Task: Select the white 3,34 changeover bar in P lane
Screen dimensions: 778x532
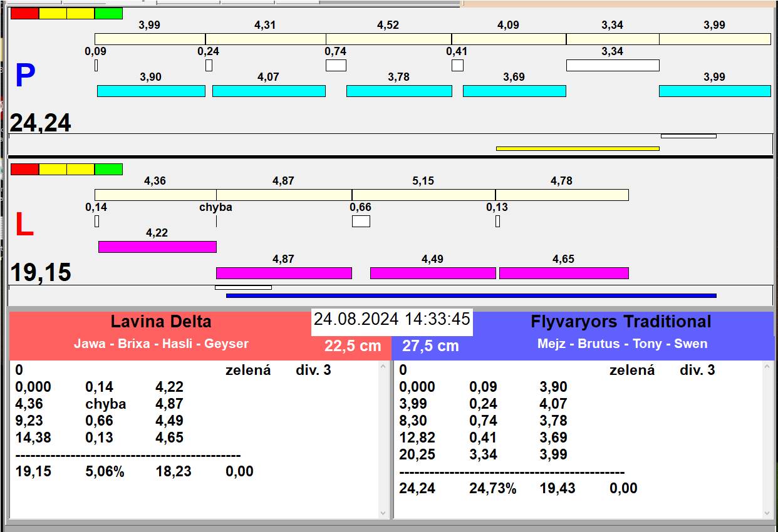Action: click(x=612, y=65)
